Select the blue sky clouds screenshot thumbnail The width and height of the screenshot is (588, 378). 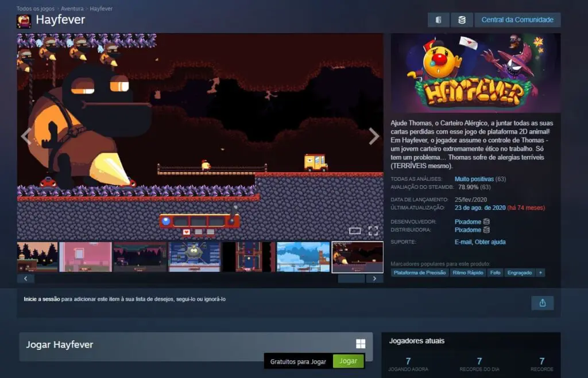(303, 256)
